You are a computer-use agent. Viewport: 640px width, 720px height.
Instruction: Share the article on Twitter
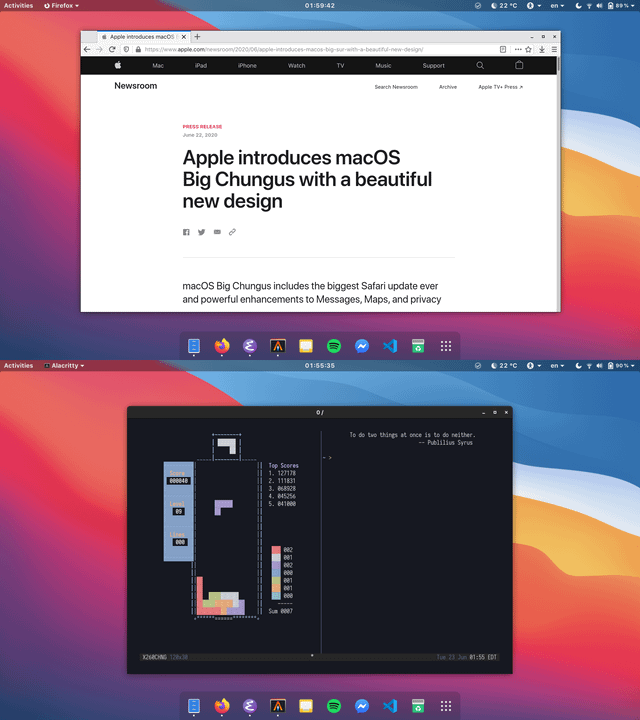coord(202,232)
